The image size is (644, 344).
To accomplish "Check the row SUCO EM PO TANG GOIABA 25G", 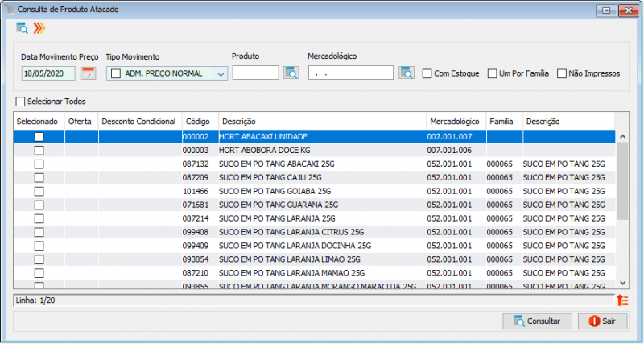I will (x=39, y=192).
